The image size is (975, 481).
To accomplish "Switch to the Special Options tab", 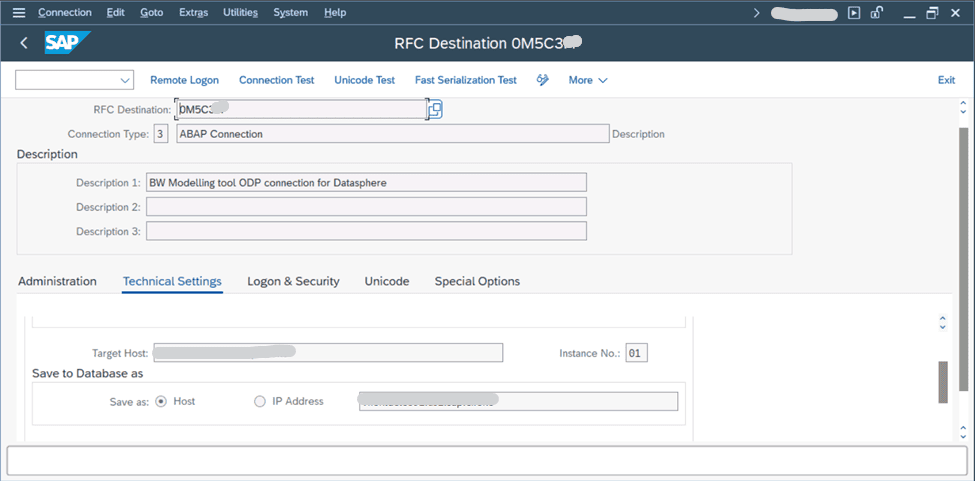I will click(x=477, y=281).
